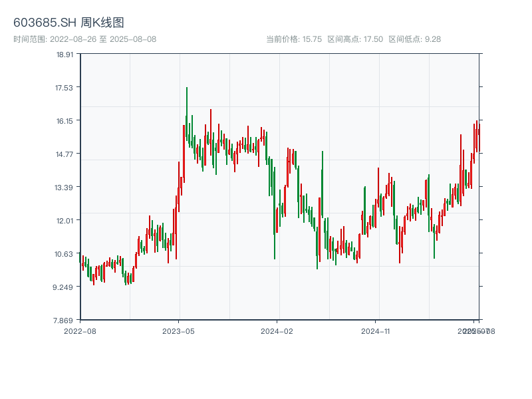Click the 区间高点: 17.50 label
Screen dimensions: 532x399
355,39
